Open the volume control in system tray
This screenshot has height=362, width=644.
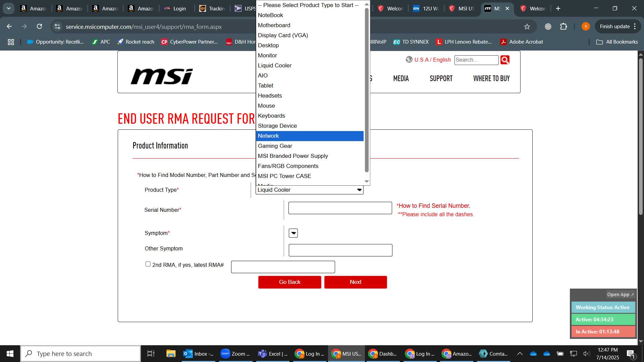click(587, 354)
